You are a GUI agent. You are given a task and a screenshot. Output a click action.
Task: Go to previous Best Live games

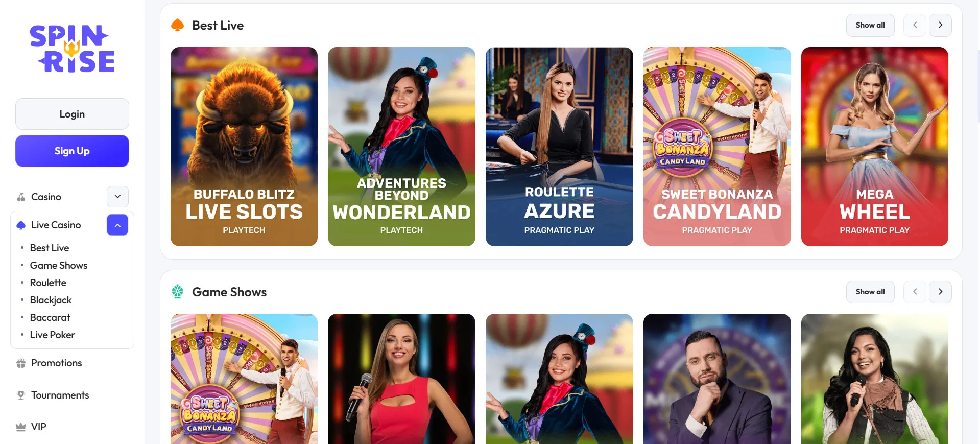(x=915, y=25)
